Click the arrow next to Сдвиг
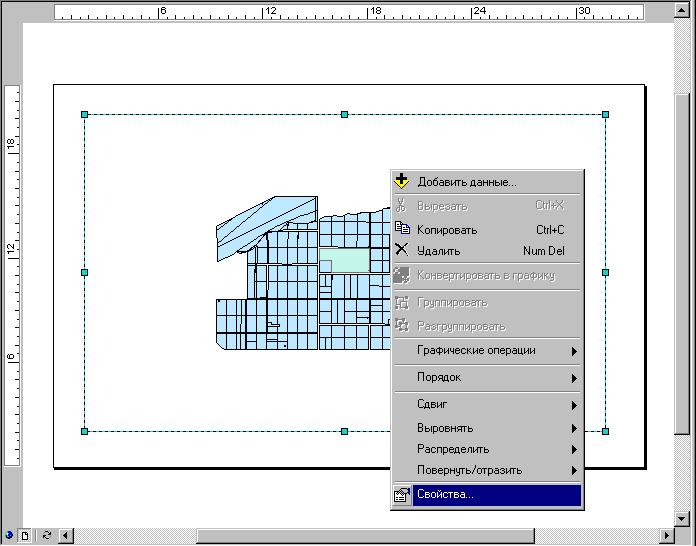 point(574,405)
